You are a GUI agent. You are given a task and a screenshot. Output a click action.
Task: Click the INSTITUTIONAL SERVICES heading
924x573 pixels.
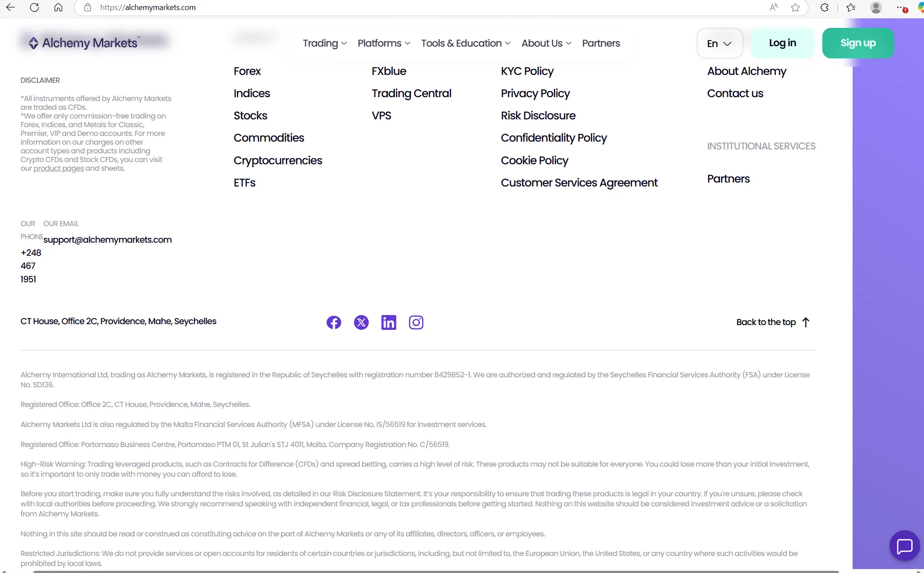point(761,146)
